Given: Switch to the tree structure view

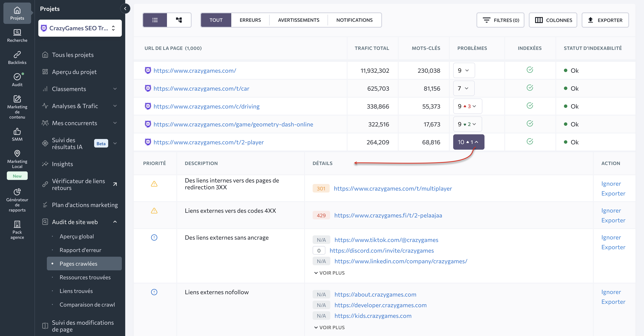Looking at the screenshot, I should (179, 20).
